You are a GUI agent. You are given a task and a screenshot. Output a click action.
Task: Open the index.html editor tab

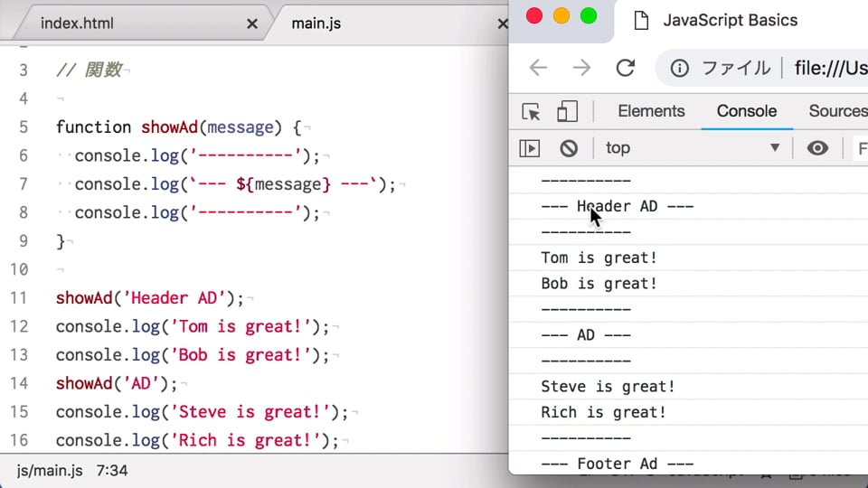[x=77, y=23]
